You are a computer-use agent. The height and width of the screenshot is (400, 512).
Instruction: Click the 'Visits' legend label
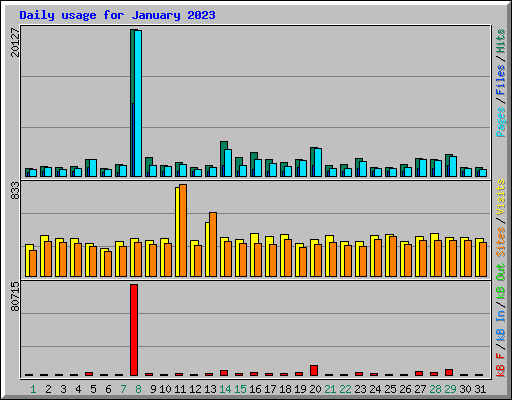[501, 197]
